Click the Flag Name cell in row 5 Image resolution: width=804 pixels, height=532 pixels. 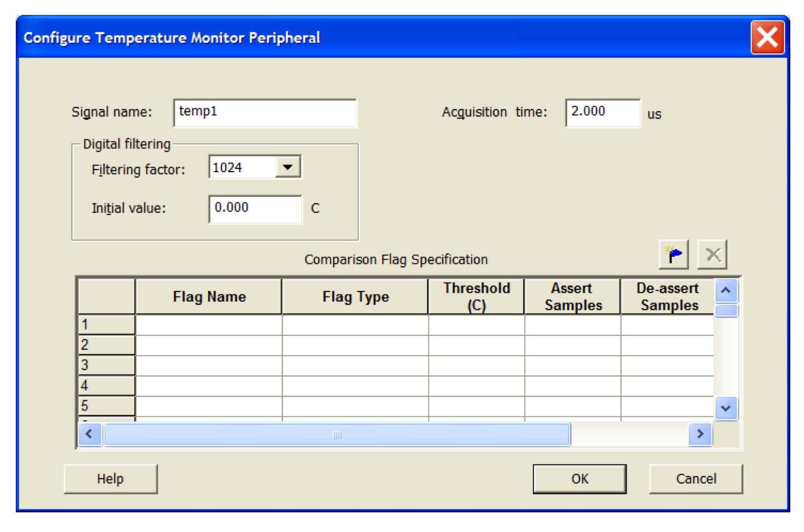point(209,406)
